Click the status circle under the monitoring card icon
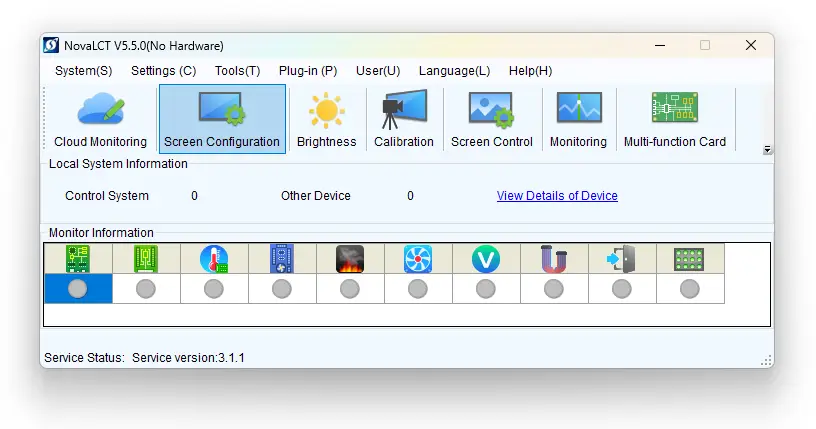 (x=282, y=288)
